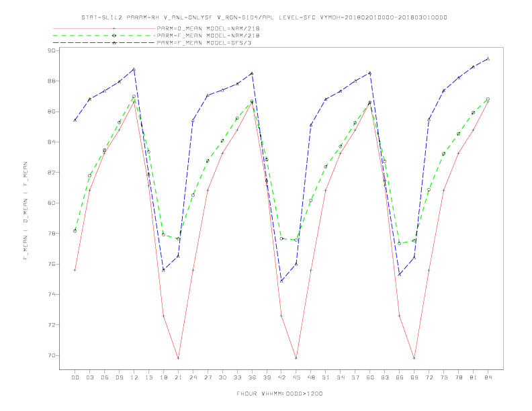Click blue GFS low marker at hour 66

pos(400,275)
